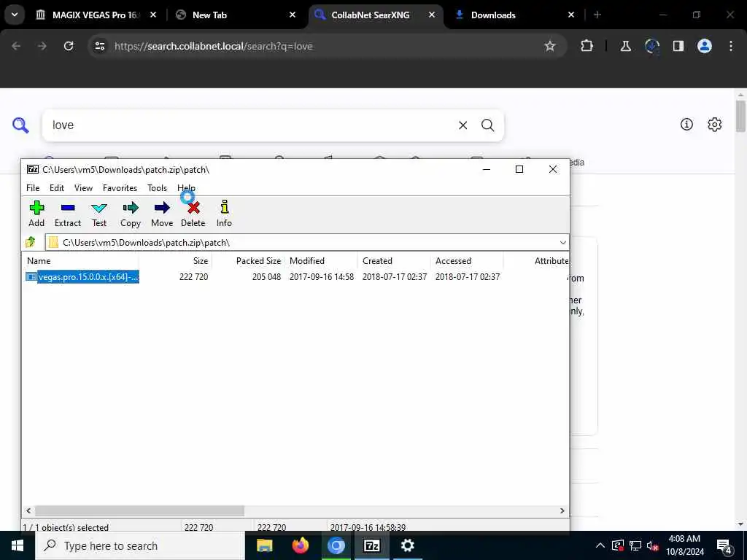The width and height of the screenshot is (747, 560).
Task: Sort files by Created column
Action: (394, 261)
